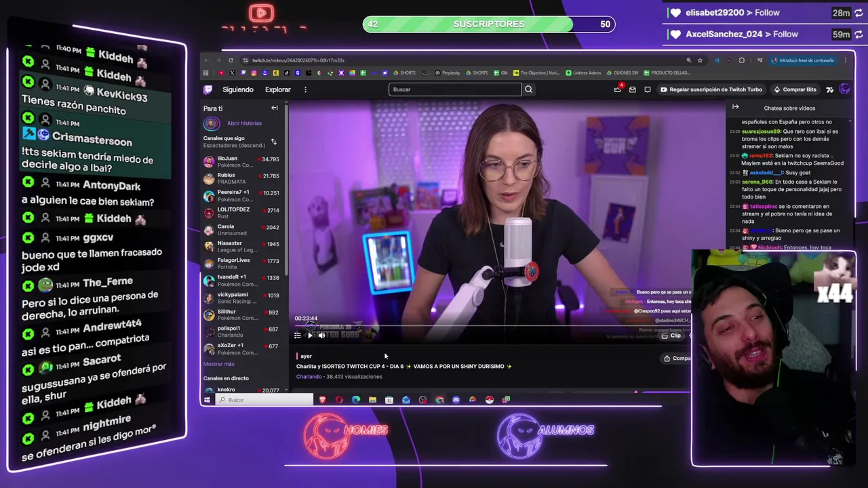868x488 pixels.
Task: Collapse the chat panel with the arrow icon
Action: click(x=735, y=107)
